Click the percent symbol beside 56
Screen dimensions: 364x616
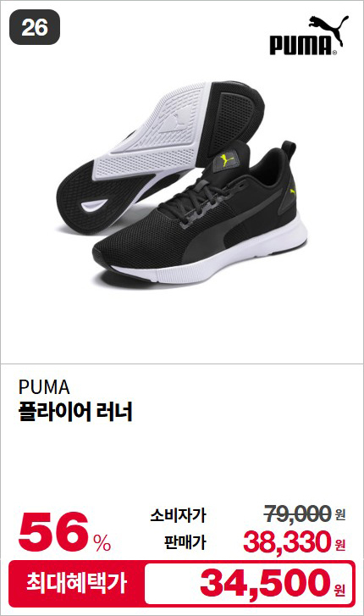tap(102, 542)
